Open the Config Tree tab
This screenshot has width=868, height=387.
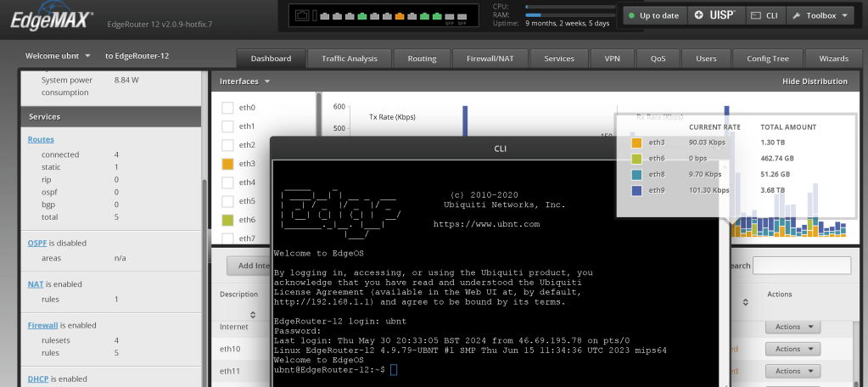(x=768, y=59)
